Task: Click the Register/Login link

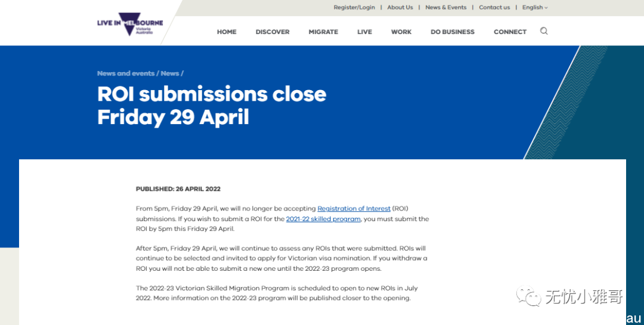Action: point(354,7)
